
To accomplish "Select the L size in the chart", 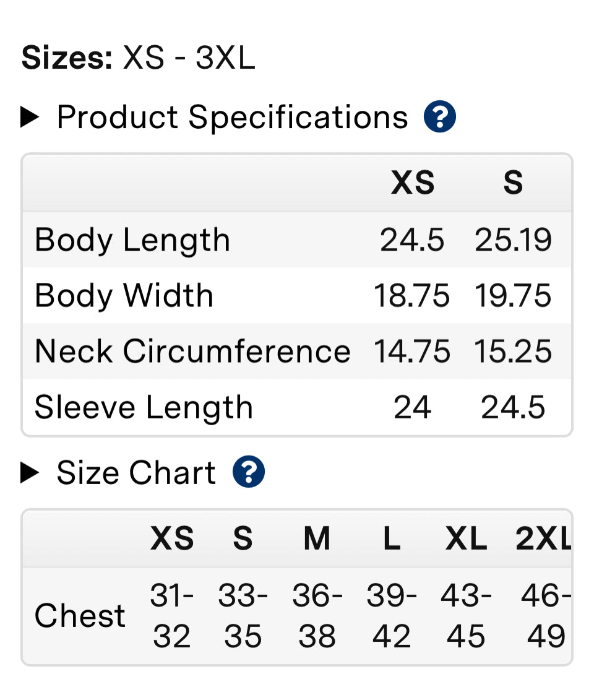I will 391,538.
